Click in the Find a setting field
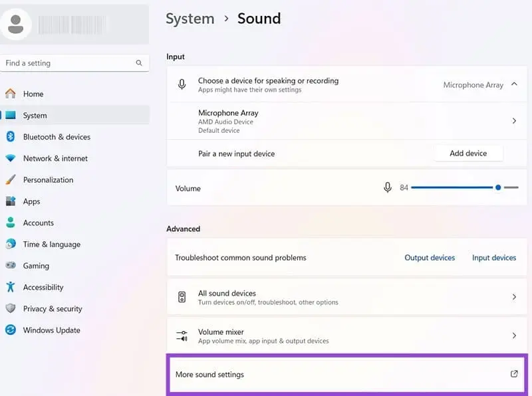The width and height of the screenshot is (532, 396). (x=74, y=63)
